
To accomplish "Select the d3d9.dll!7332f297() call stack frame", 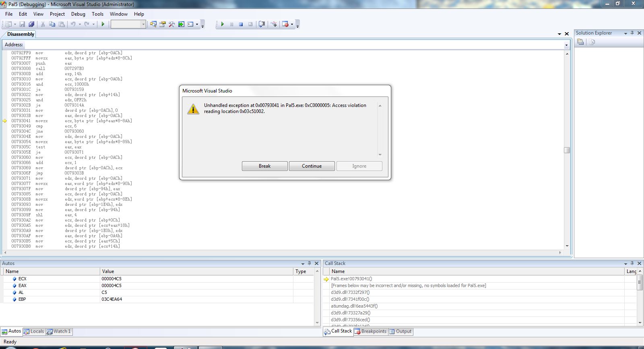I will 350,292.
